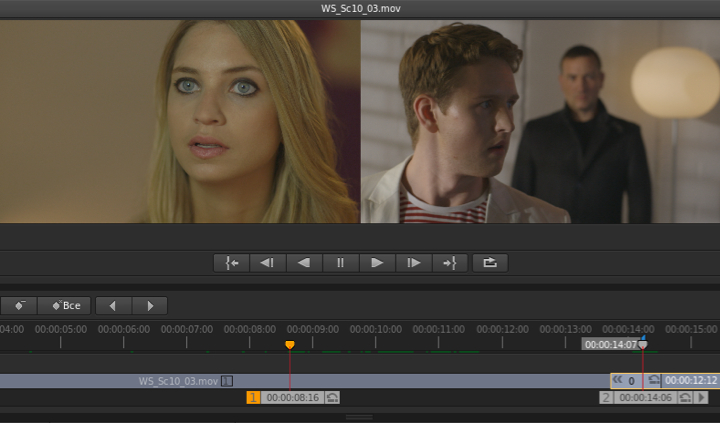Remove all keyframes with Все button
This screenshot has width=720, height=423.
pos(65,305)
